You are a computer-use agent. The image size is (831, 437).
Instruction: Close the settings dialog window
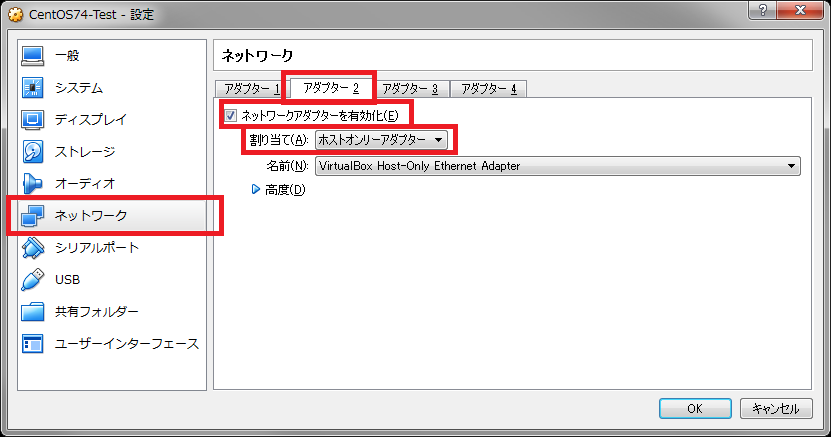coord(800,10)
